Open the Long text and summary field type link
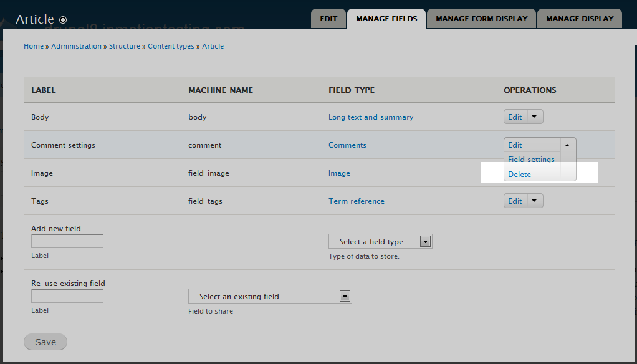 point(371,117)
